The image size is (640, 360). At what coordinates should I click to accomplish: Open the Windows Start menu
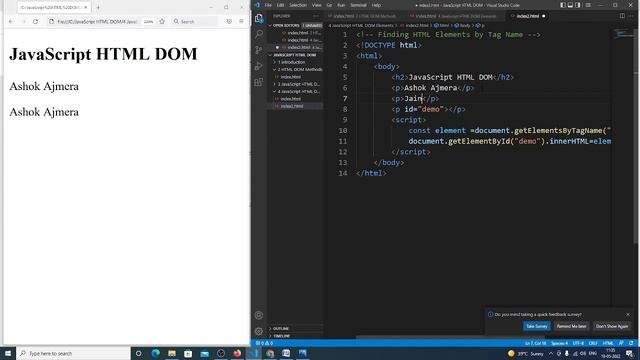click(x=8, y=353)
